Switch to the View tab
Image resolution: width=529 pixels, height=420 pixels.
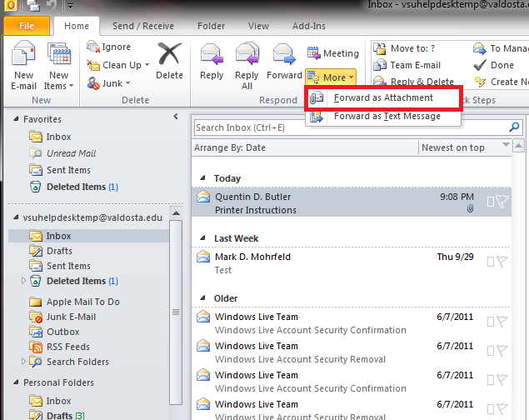coord(258,26)
